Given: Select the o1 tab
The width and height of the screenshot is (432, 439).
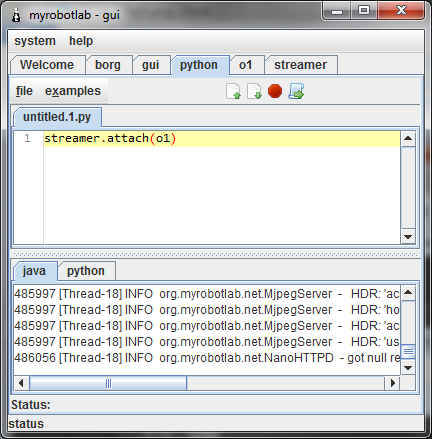Looking at the screenshot, I should click(x=246, y=65).
